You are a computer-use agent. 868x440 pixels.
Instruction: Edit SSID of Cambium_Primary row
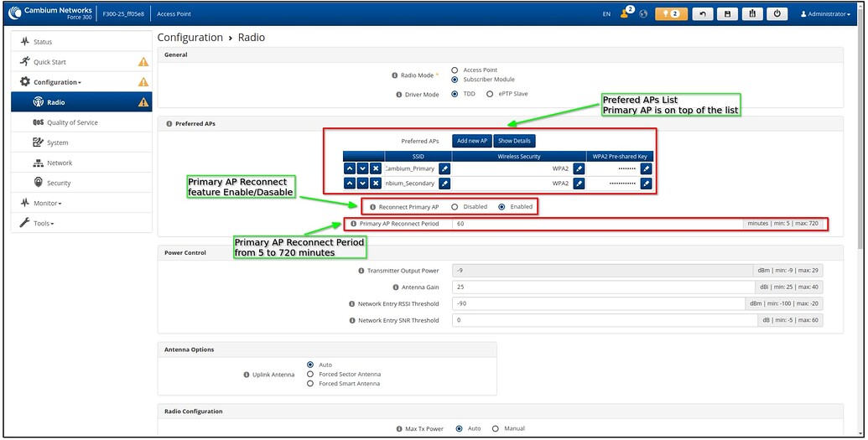[444, 168]
